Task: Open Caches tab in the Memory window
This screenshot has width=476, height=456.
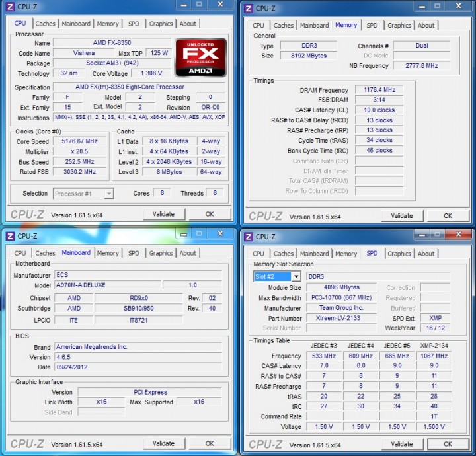Action: coord(284,26)
